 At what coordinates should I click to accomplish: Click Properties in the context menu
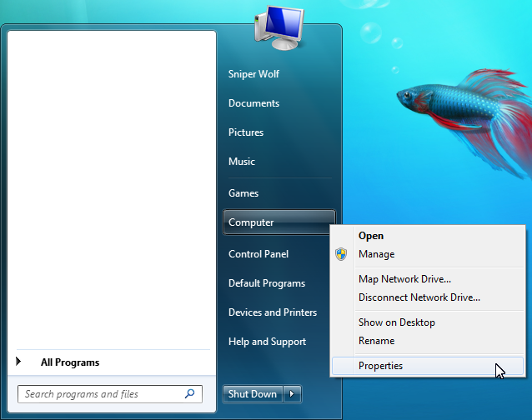(x=428, y=366)
